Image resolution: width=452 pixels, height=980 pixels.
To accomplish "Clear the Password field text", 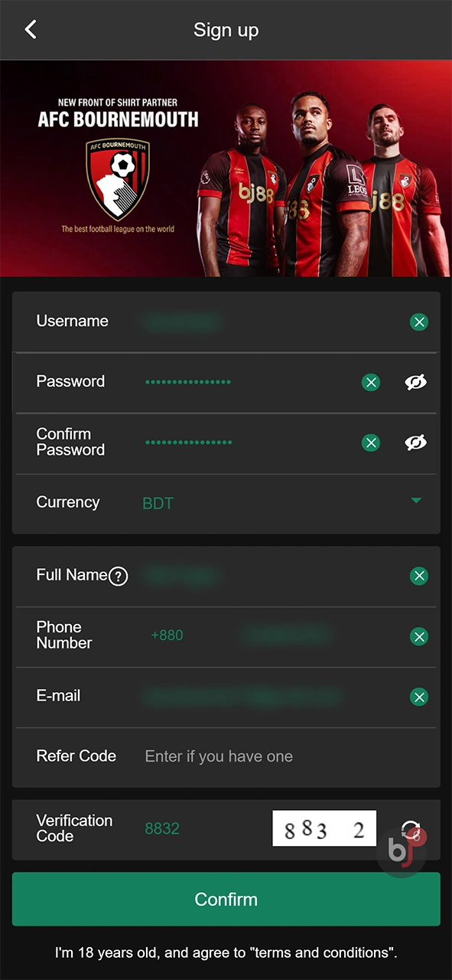I will point(371,382).
